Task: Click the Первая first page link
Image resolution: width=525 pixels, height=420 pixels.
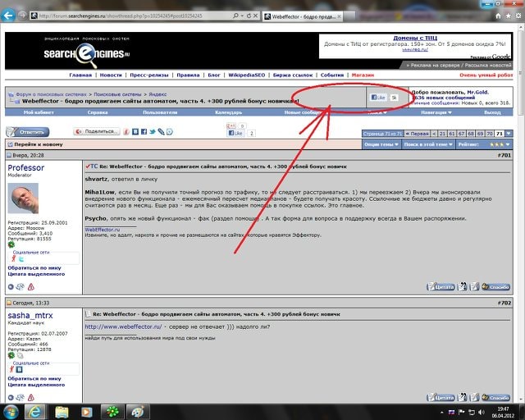Action: [418, 134]
